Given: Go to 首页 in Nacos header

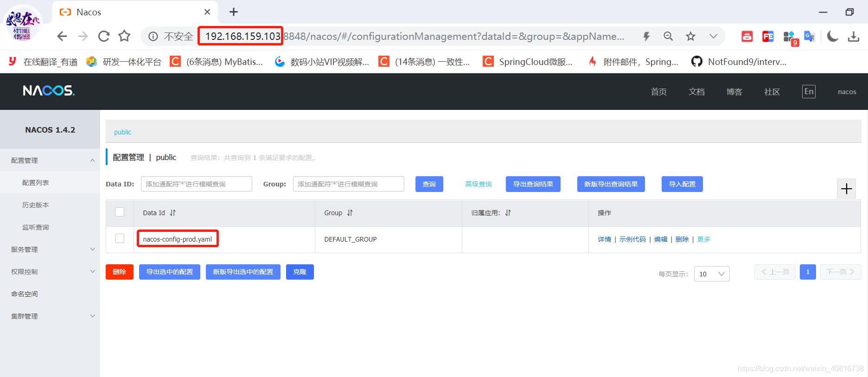Looking at the screenshot, I should [658, 92].
